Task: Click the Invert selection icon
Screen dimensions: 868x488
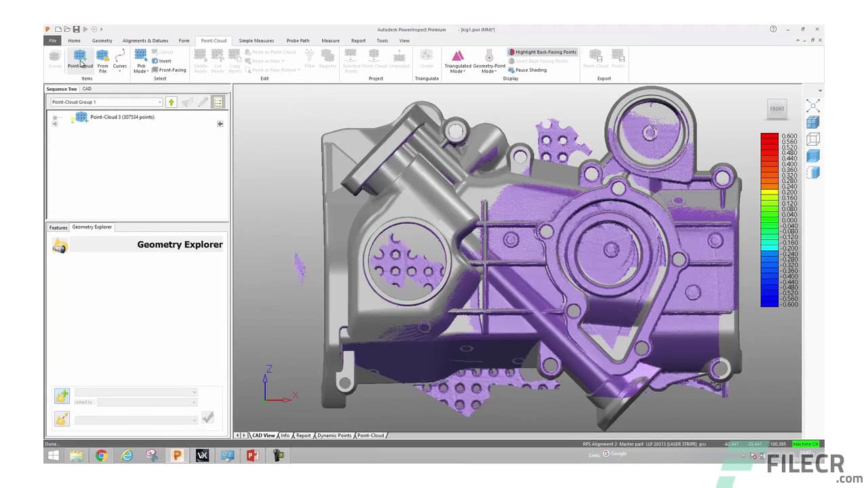Action: (x=163, y=61)
